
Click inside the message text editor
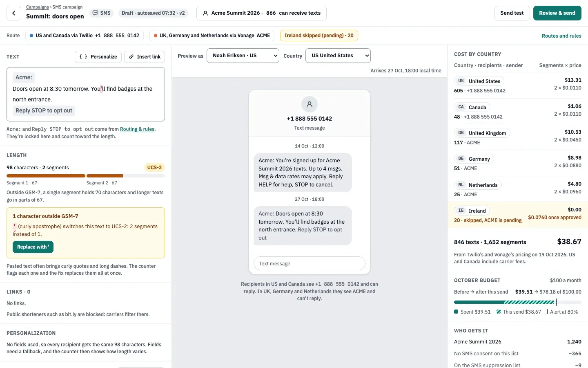click(86, 94)
